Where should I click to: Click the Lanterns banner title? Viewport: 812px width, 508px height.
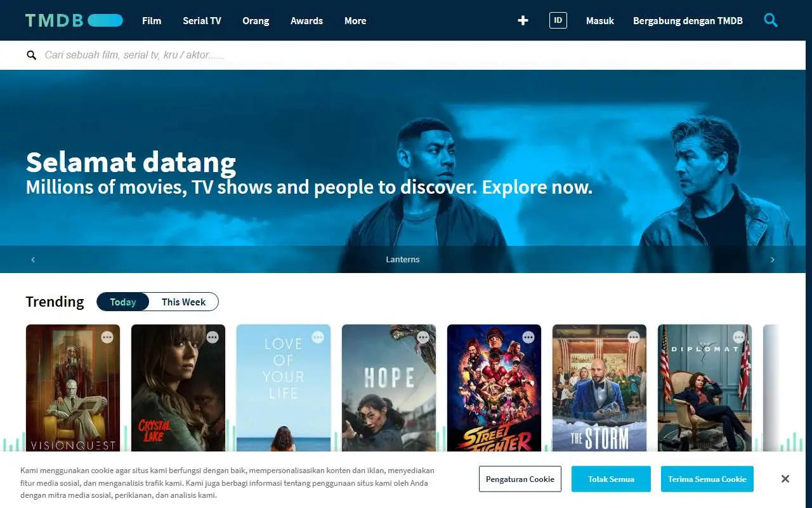coord(403,259)
